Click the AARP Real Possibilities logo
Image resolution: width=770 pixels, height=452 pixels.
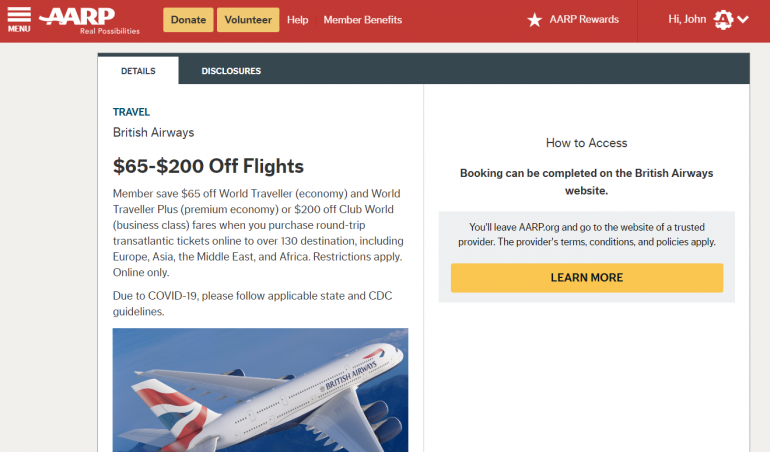pos(89,19)
